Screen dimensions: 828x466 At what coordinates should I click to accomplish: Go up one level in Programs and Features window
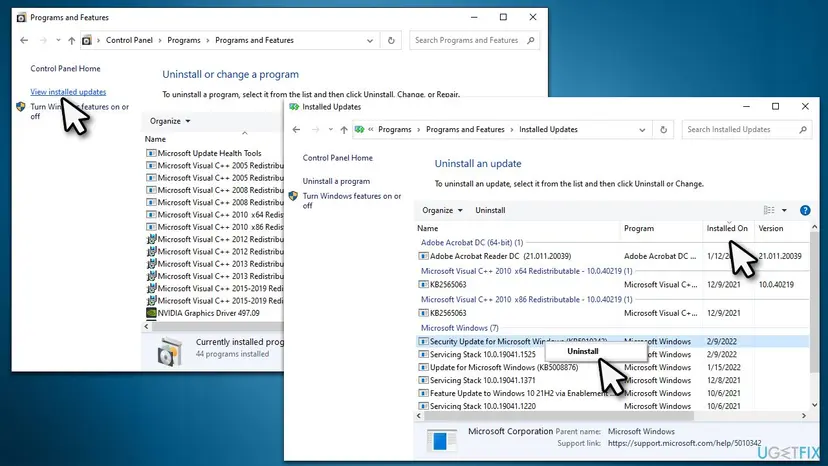[x=71, y=40]
